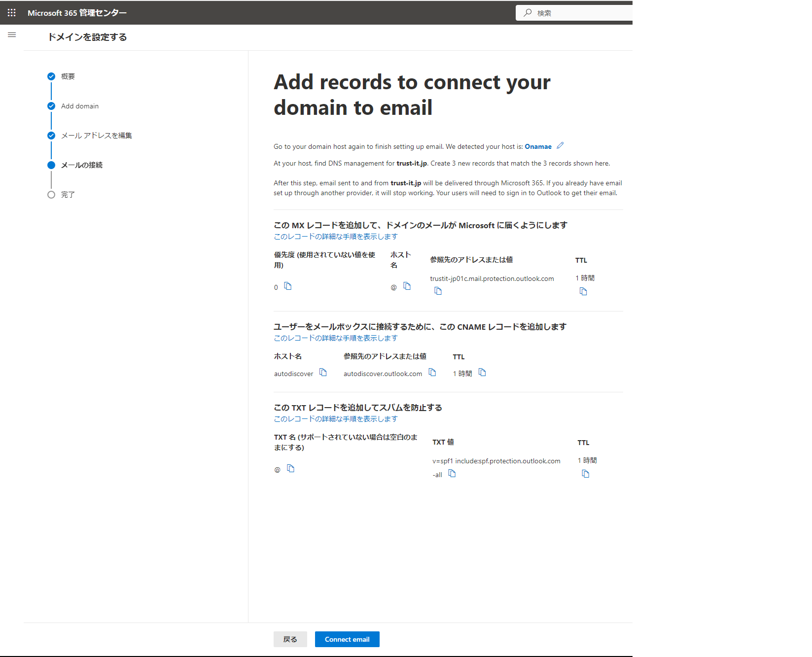This screenshot has height=657, width=812.
Task: Copy the TXT record TTL
Action: point(586,474)
